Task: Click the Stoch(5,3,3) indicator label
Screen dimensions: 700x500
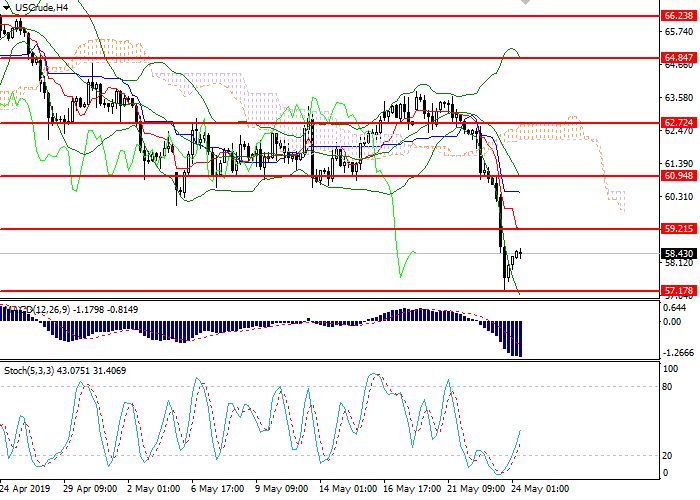Action: (32, 371)
